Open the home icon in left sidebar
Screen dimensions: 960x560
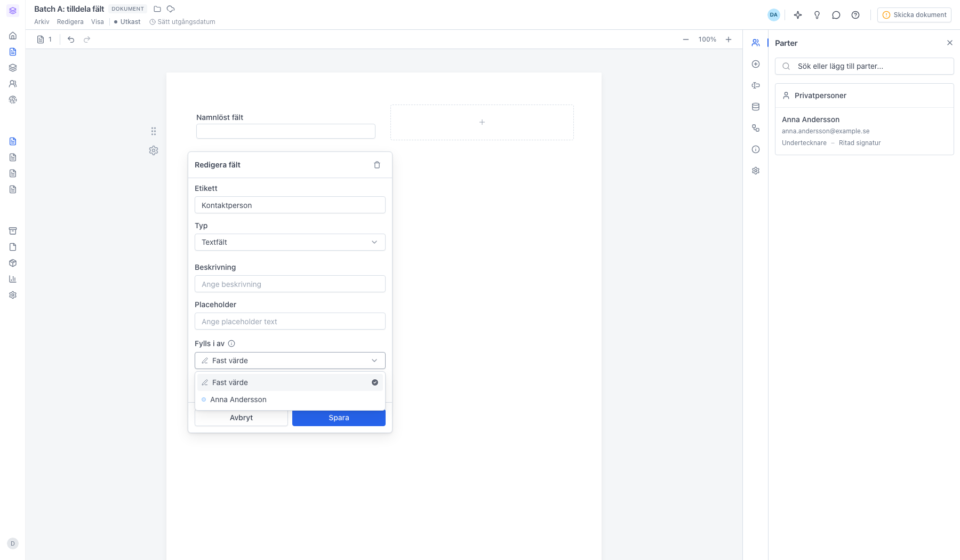[x=13, y=36]
